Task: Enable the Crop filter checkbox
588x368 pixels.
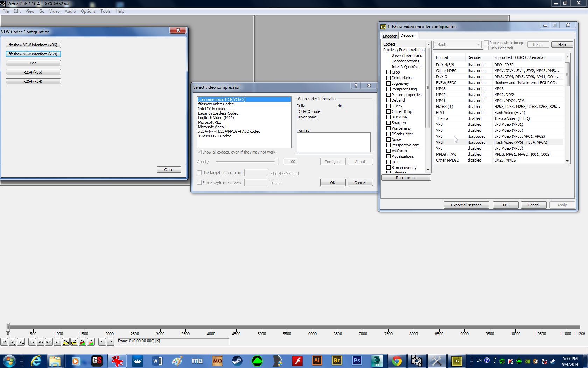Action: 388,72
